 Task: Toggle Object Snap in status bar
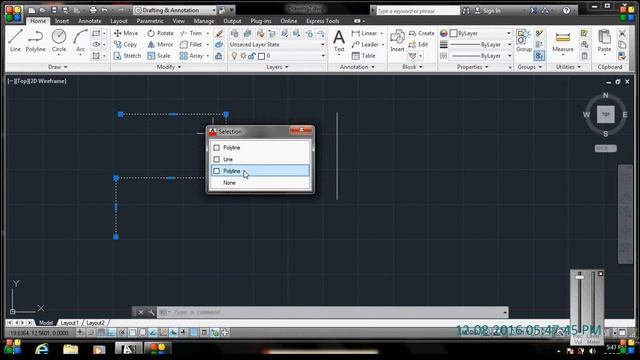[132, 333]
